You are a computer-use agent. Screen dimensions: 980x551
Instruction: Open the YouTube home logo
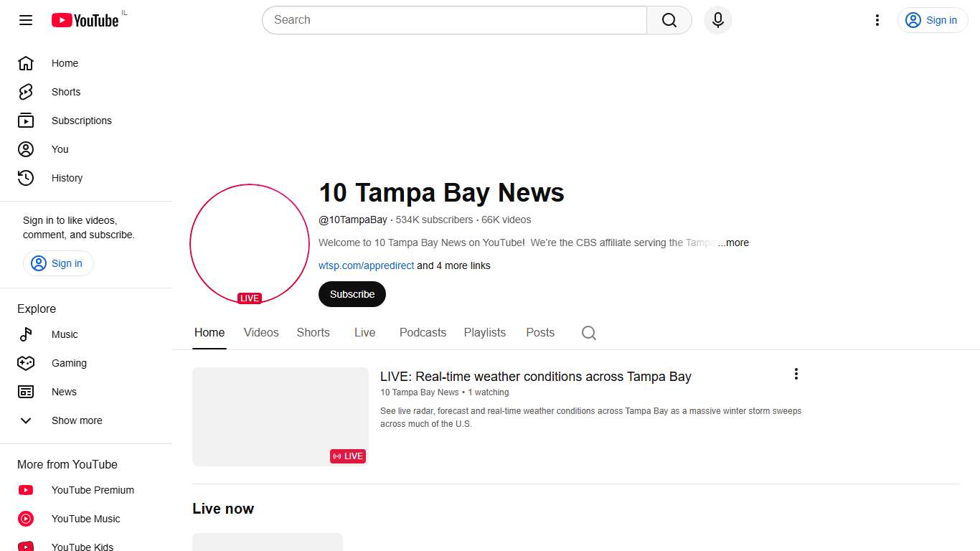click(85, 20)
